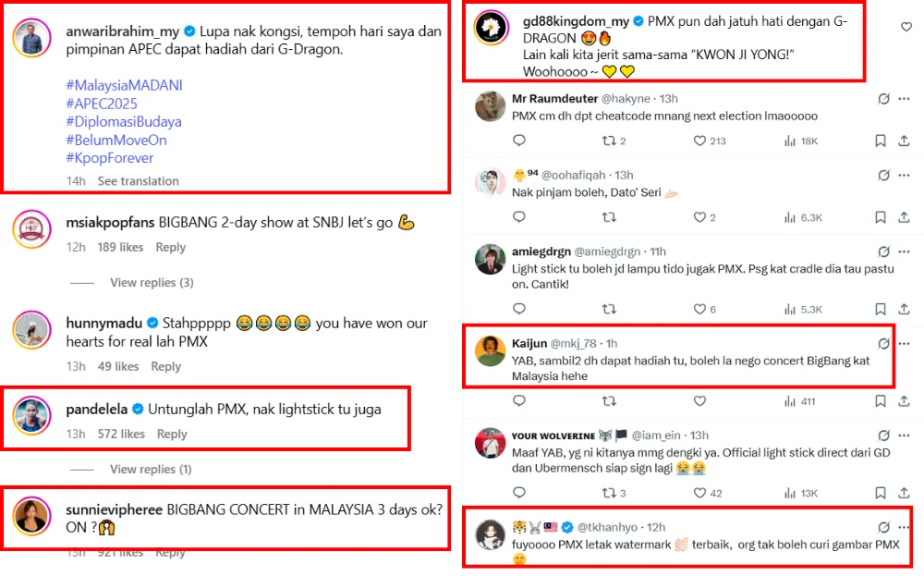
Task: Expand View replies (3) under msiakpopfans
Action: pos(152,282)
